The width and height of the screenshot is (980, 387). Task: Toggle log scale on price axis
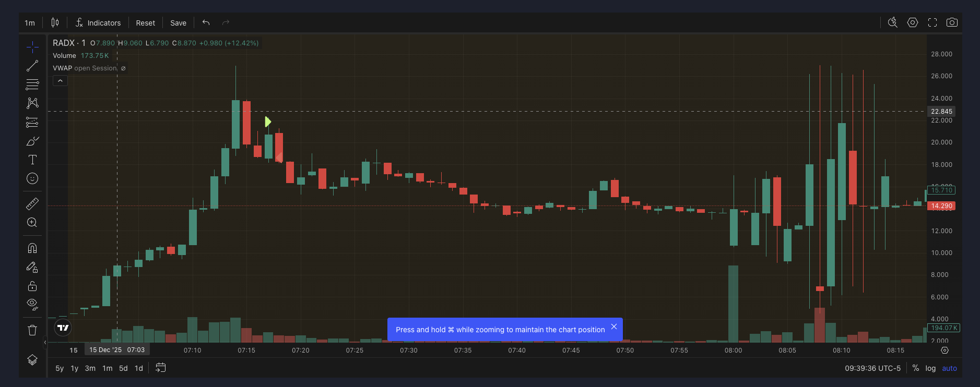tap(930, 368)
